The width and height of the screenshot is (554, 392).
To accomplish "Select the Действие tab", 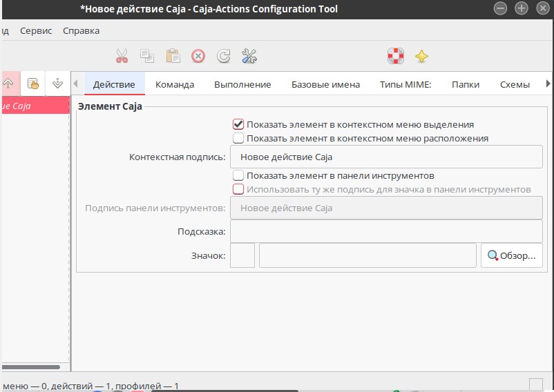I will pos(114,84).
